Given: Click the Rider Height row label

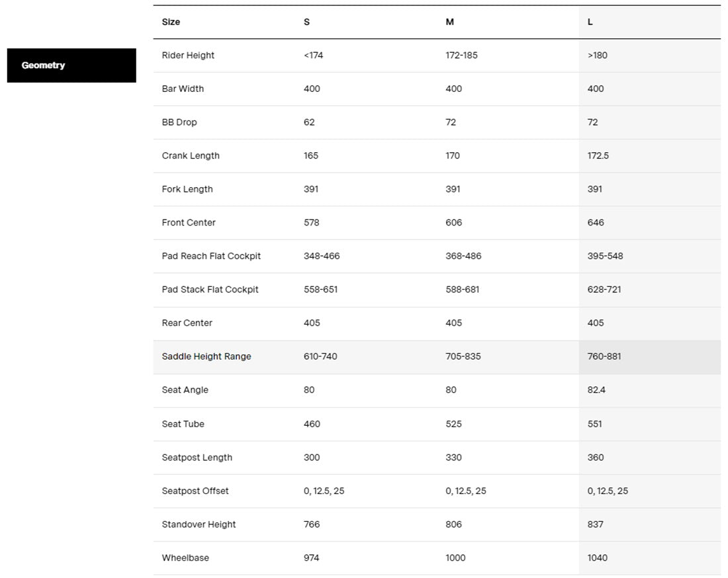Looking at the screenshot, I should 188,56.
